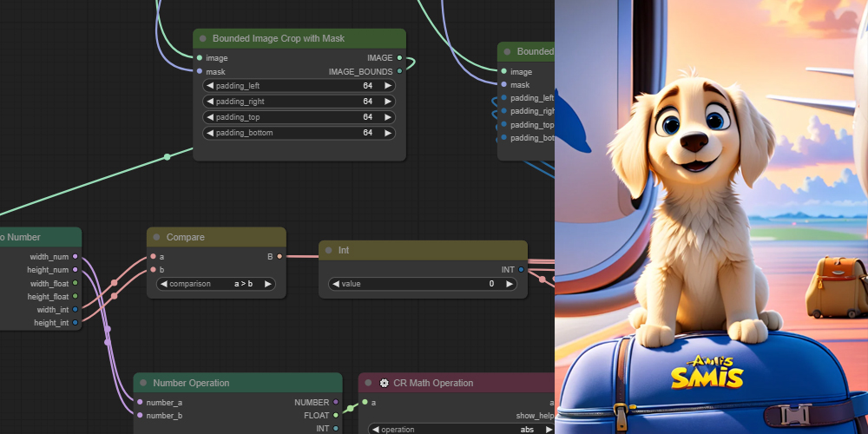Screen dimensions: 868x434
Task: Click the padding_left field showing 64
Action: coord(299,86)
